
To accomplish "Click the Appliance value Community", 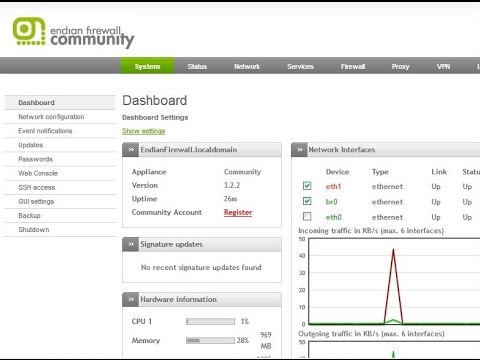I will coord(242,172).
